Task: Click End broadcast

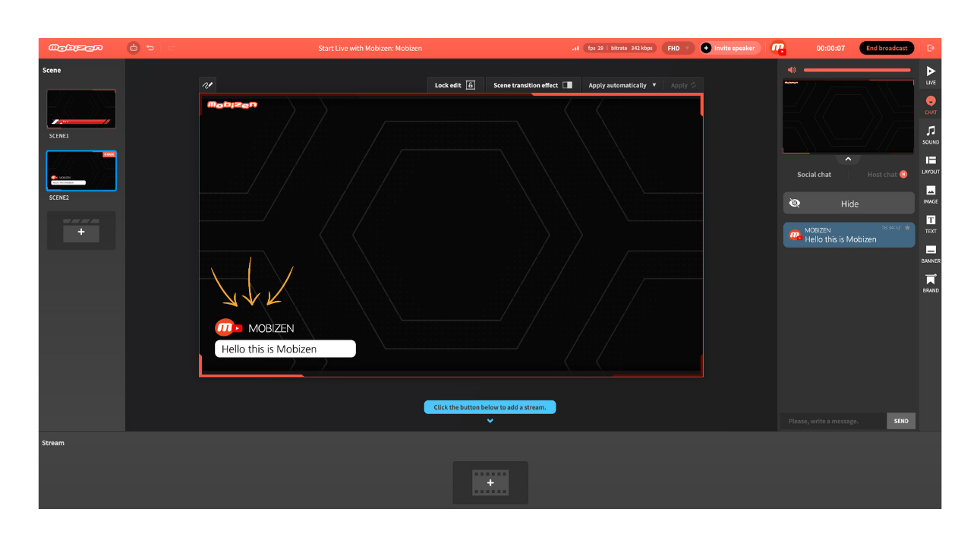Action: click(x=887, y=48)
